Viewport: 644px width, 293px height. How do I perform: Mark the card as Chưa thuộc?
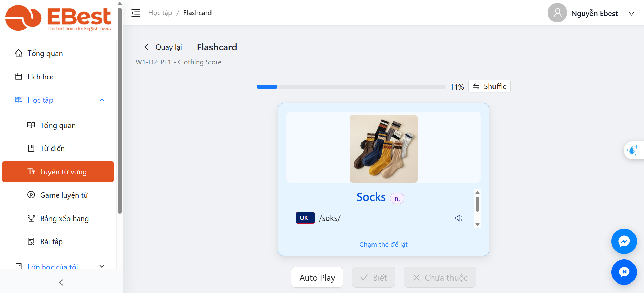coord(440,277)
